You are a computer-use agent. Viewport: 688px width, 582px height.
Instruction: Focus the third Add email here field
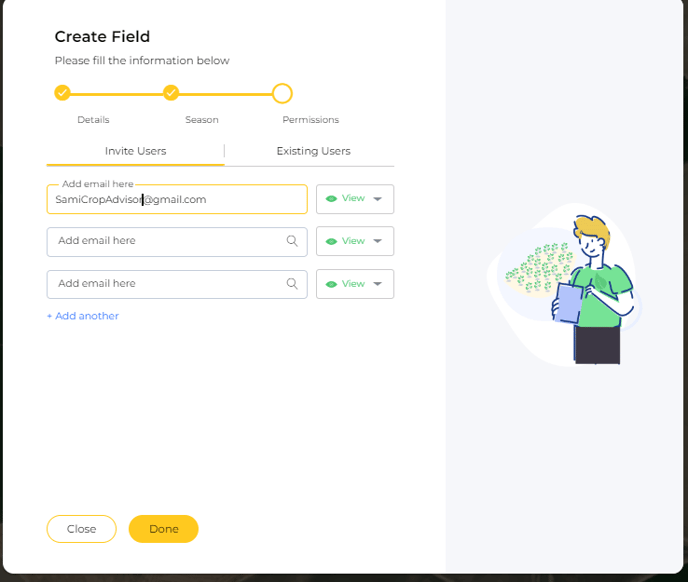[177, 284]
